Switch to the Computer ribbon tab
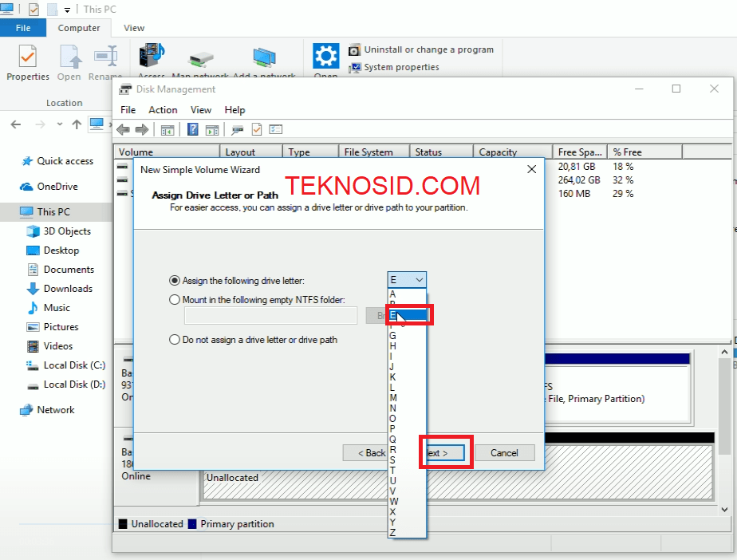The image size is (737, 560). coord(79,28)
